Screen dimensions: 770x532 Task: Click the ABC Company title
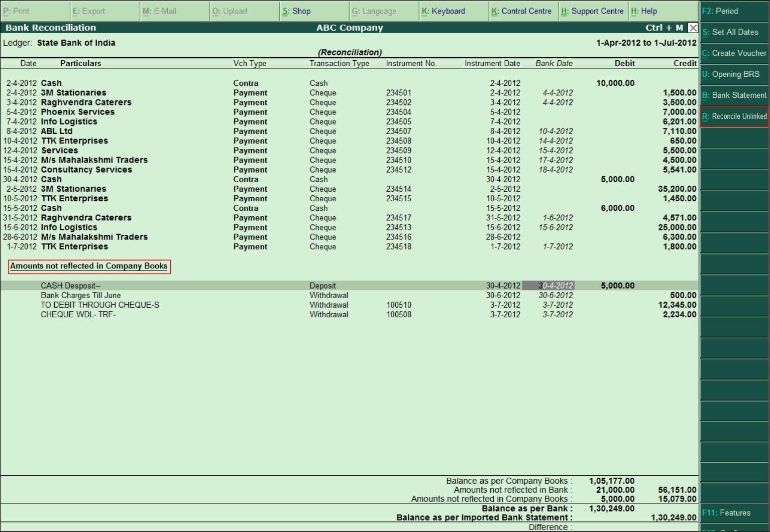pos(350,28)
